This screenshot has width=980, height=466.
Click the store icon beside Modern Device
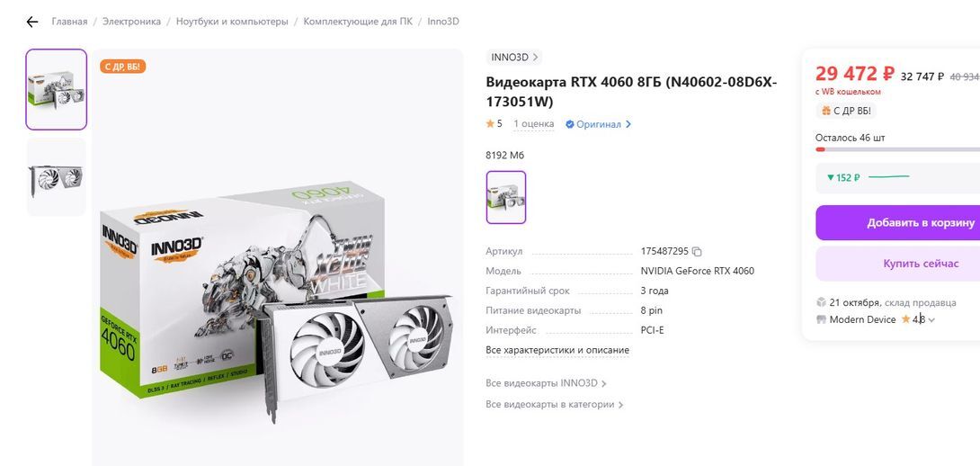tap(821, 319)
